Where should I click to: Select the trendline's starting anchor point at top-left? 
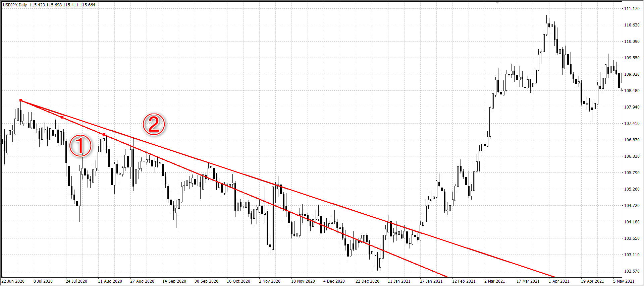[21, 100]
